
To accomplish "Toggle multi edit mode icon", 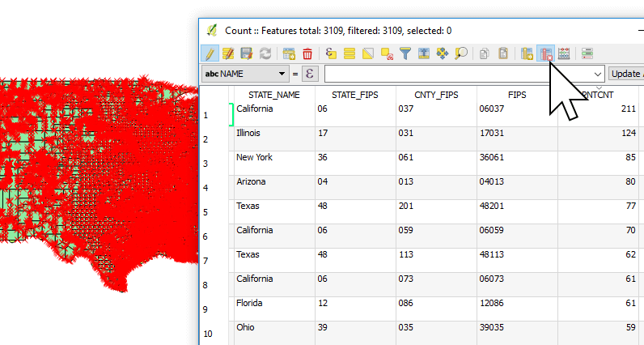I will (228, 53).
